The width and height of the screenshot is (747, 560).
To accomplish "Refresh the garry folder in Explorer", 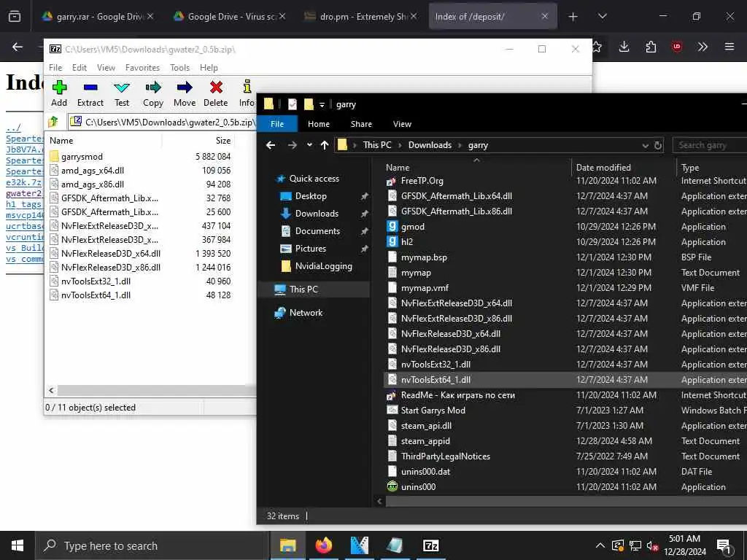I will point(658,146).
